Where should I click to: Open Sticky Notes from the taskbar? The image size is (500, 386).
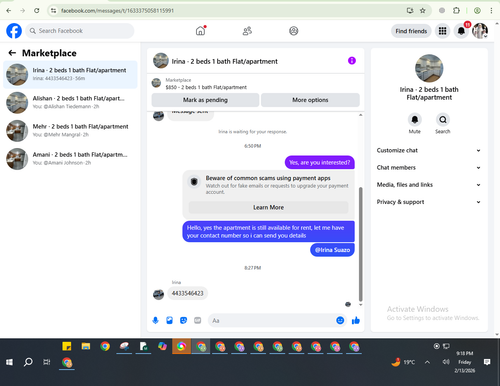(x=67, y=346)
